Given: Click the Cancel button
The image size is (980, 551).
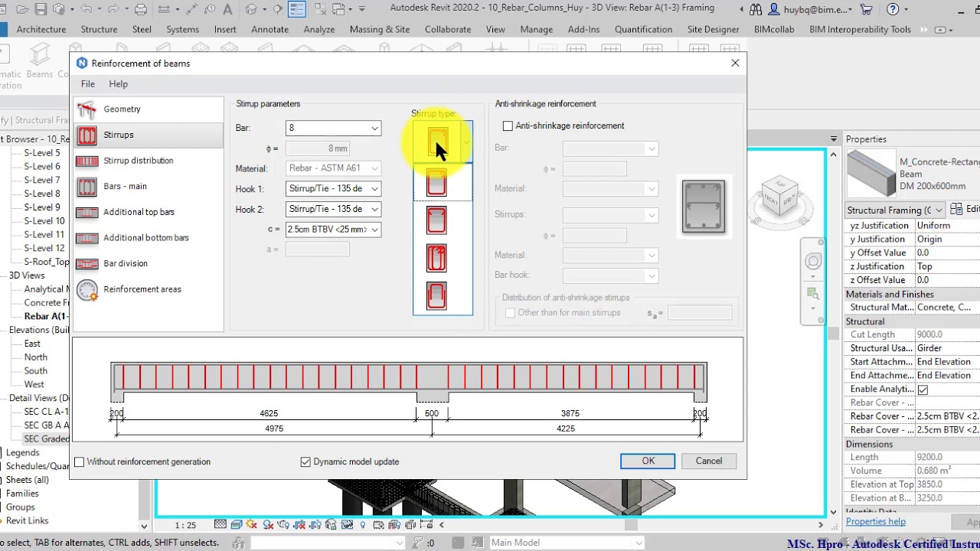Looking at the screenshot, I should point(708,461).
